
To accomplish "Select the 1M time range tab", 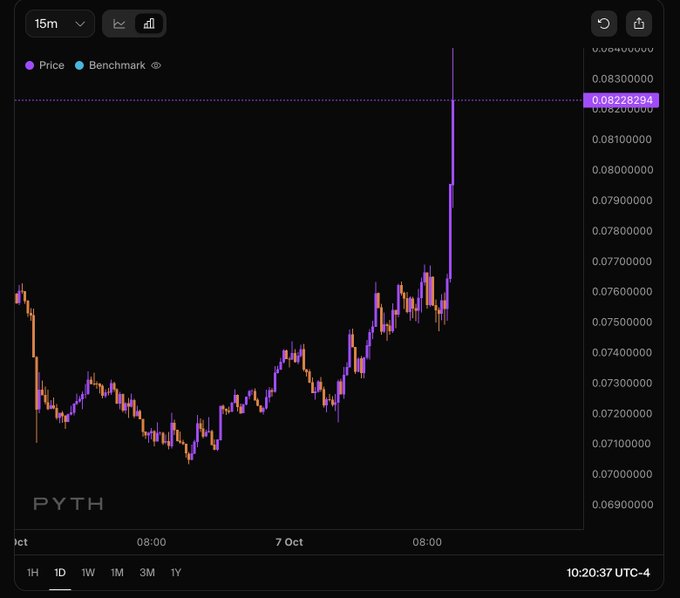I will pos(117,572).
